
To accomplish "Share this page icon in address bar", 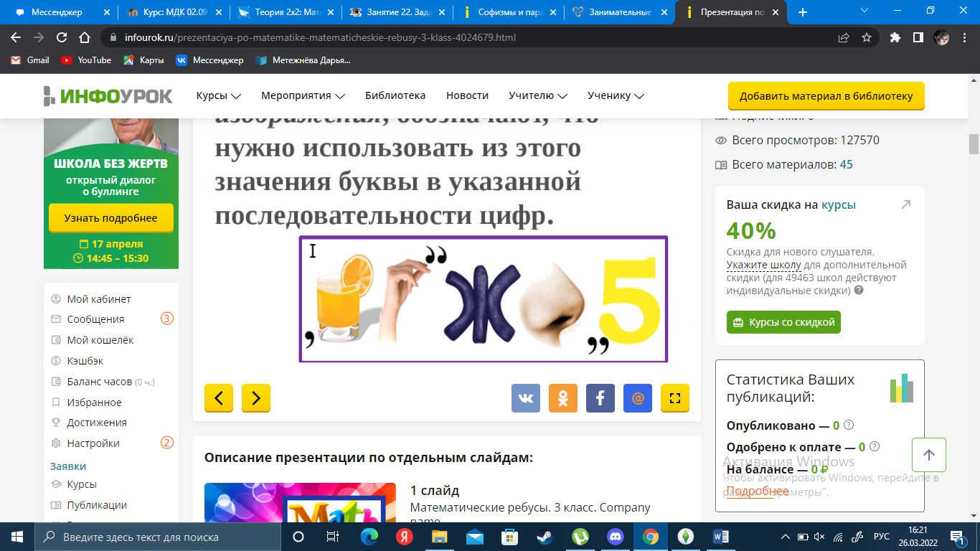I will (x=844, y=37).
